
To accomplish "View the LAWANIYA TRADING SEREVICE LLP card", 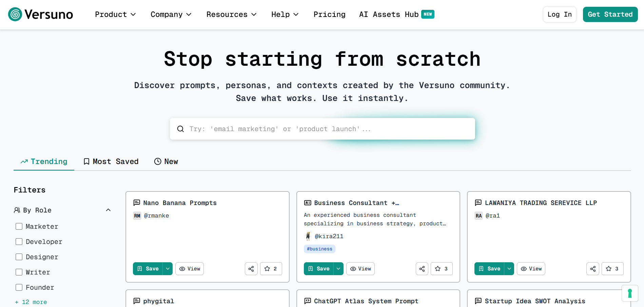I will pyautogui.click(x=531, y=269).
